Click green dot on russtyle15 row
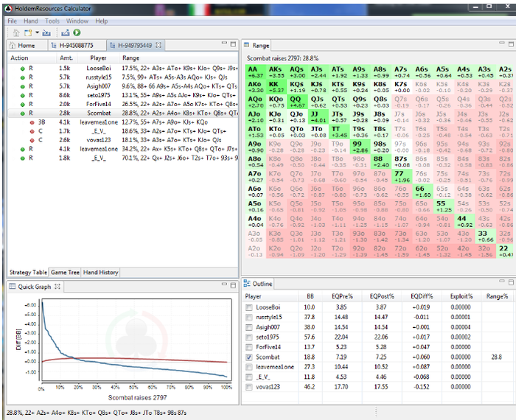 click(x=22, y=77)
